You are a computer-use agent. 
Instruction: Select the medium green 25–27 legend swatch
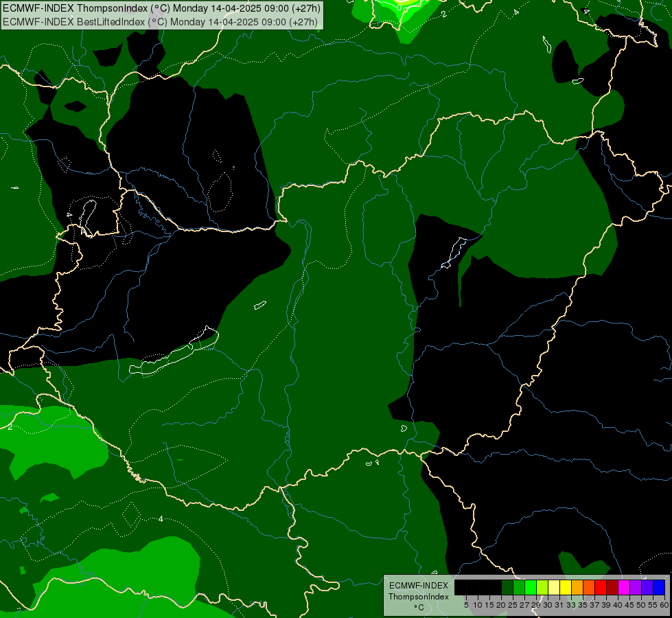click(519, 587)
